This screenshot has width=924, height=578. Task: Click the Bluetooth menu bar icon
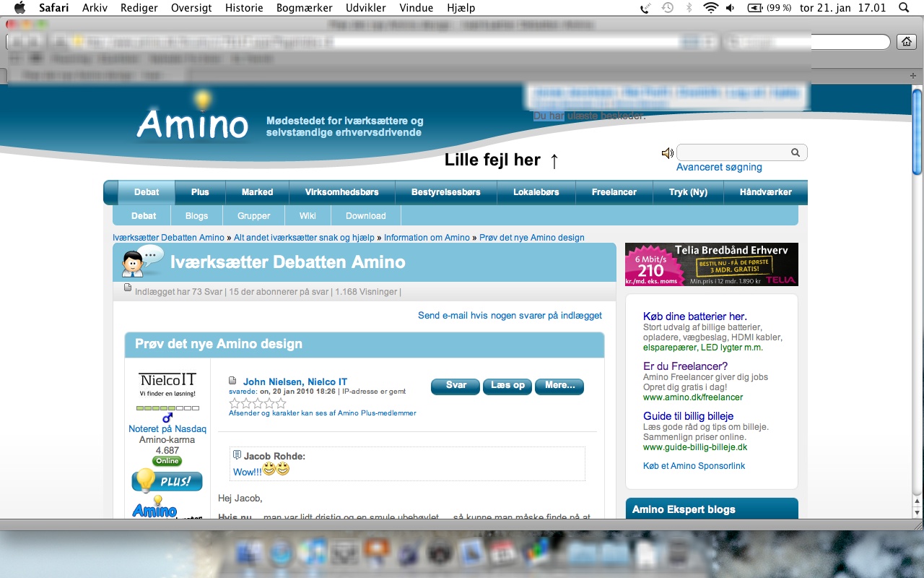pos(689,8)
